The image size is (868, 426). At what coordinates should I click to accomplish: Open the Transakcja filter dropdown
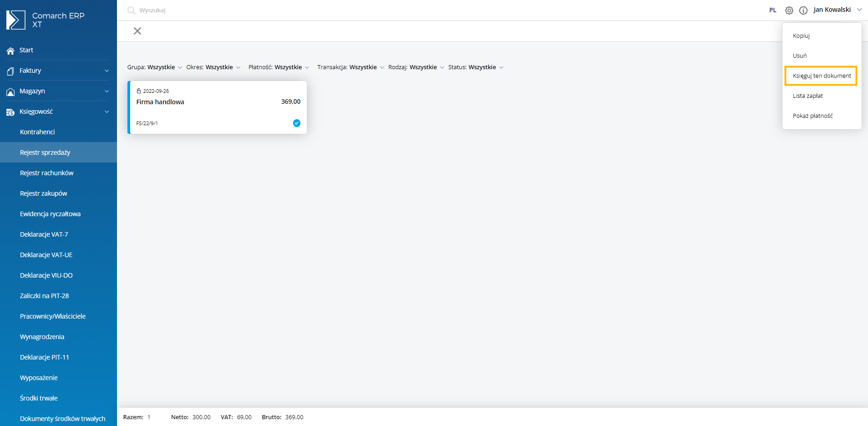[x=351, y=67]
